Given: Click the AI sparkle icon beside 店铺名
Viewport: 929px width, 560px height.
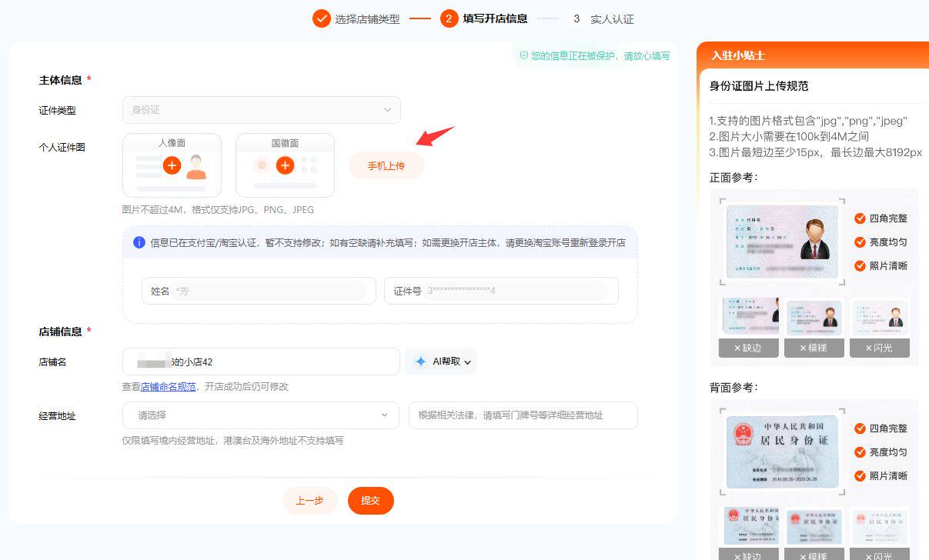Looking at the screenshot, I should point(420,362).
